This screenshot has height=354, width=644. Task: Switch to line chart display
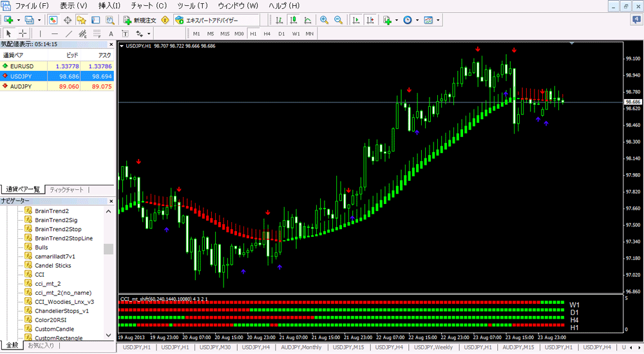click(307, 20)
